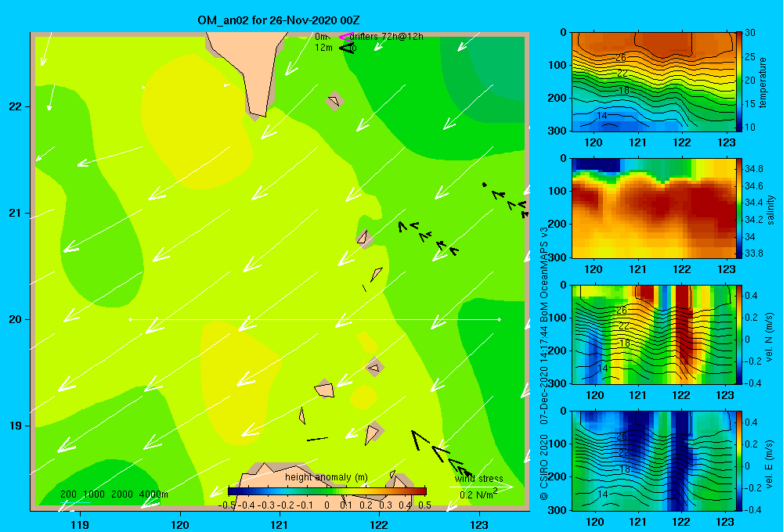Click the '22' contour label in vel. N panel

[624, 326]
